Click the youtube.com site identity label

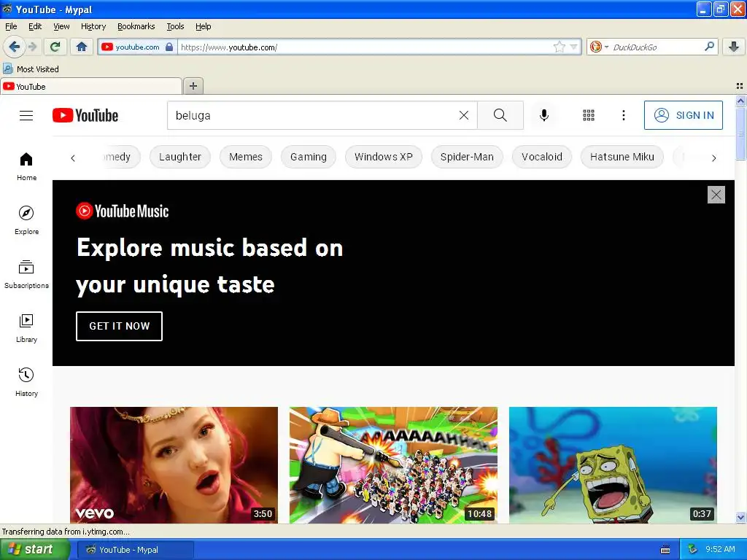point(137,47)
